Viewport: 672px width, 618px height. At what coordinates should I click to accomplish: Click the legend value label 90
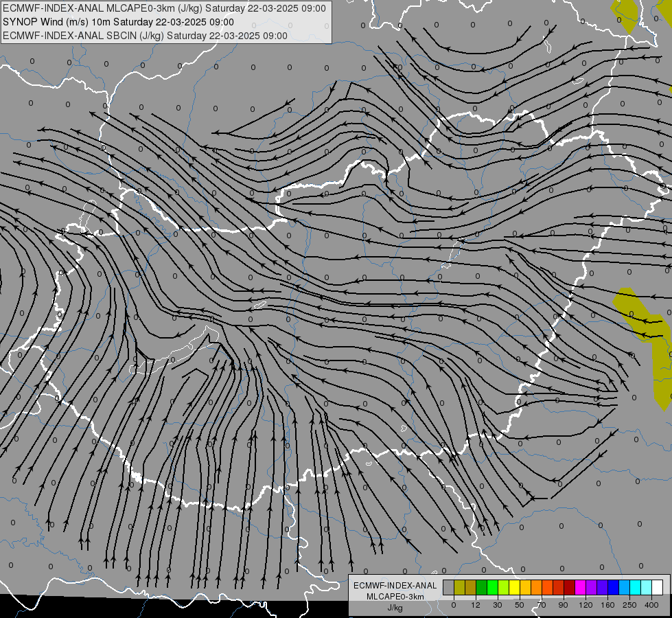[x=563, y=605]
